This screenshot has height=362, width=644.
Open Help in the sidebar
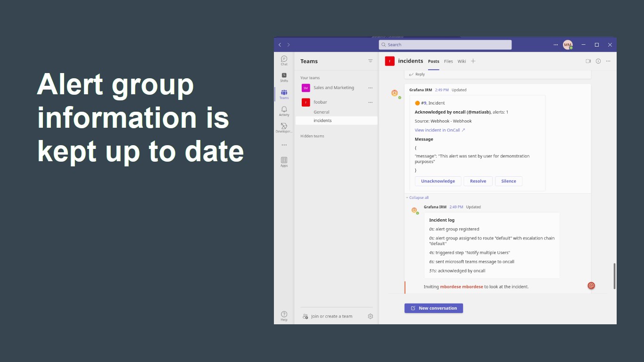point(284,316)
